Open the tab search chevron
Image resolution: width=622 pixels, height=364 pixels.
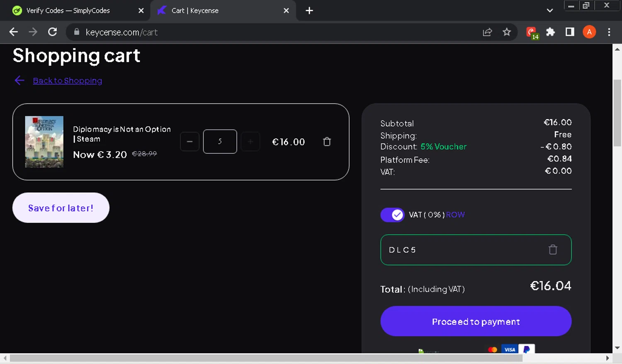pos(550,11)
